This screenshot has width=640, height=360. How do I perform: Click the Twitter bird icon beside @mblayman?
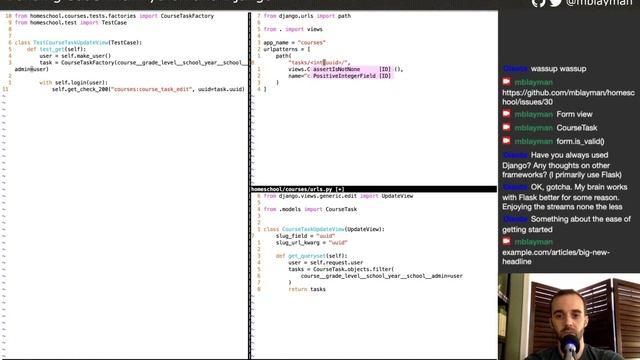point(555,3)
